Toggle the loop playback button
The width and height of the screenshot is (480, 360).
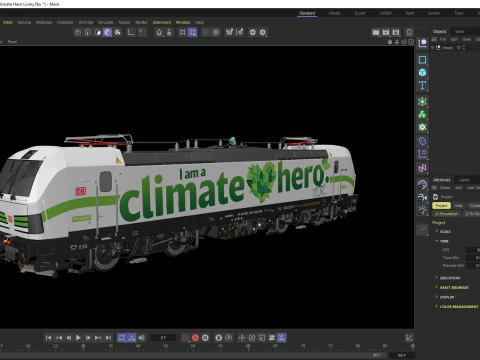[121, 338]
